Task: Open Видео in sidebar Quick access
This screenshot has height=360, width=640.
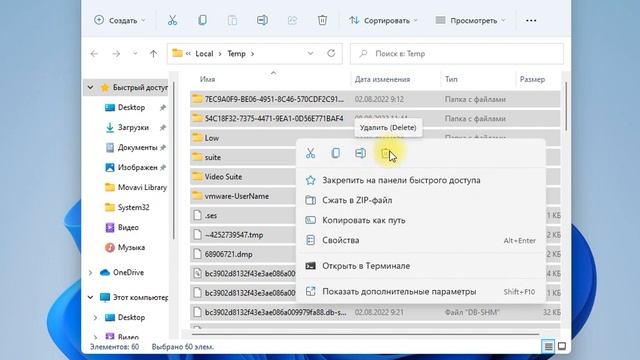Action: click(x=128, y=227)
